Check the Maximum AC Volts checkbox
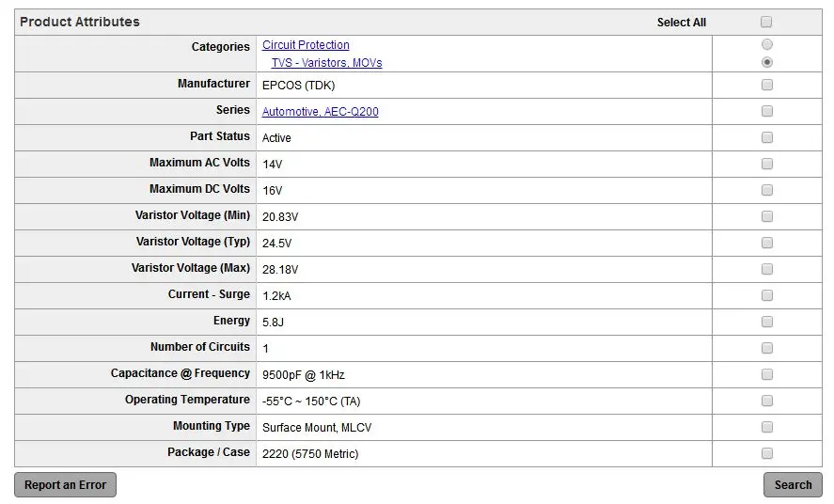 point(767,164)
